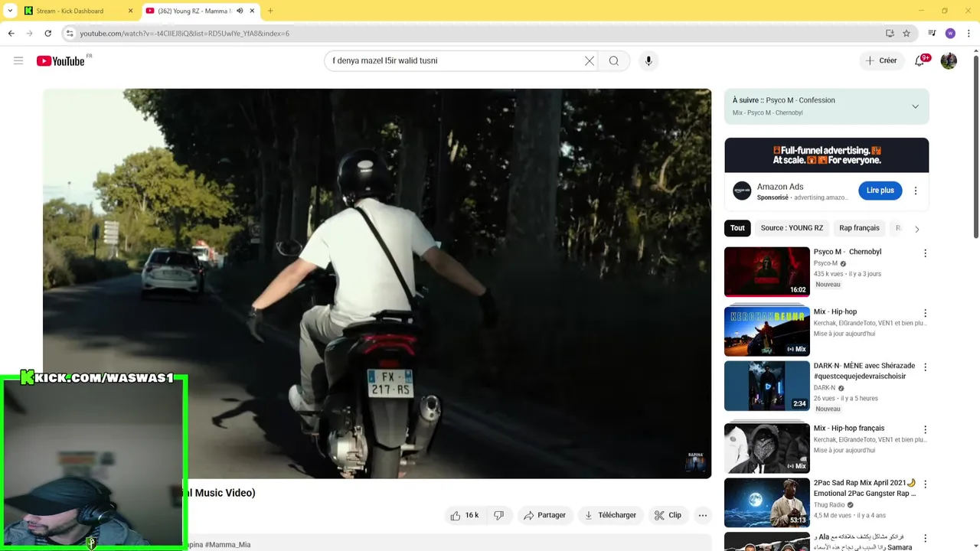
Task: Like the video with thumbs-up
Action: [x=465, y=515]
